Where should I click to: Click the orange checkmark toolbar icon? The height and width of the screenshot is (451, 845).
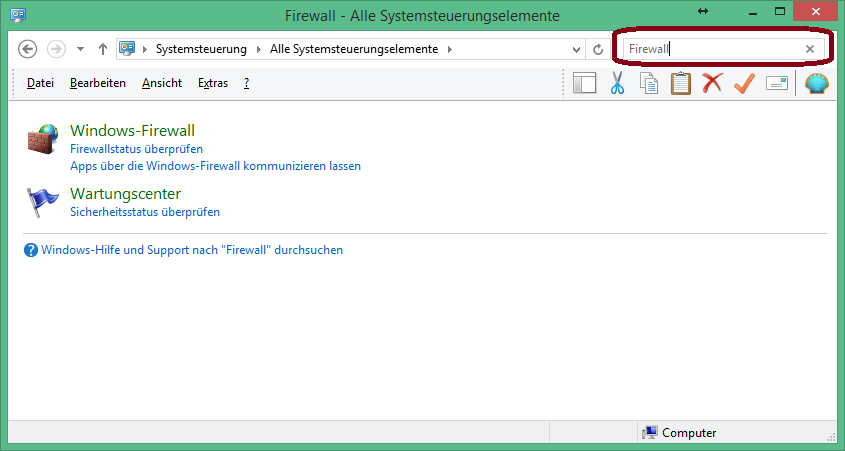tap(743, 84)
